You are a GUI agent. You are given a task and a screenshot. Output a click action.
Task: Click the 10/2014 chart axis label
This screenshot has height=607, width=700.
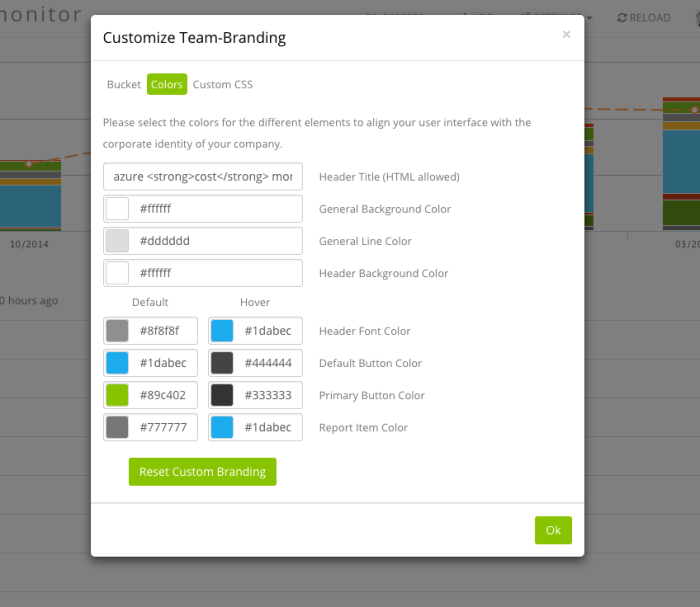point(29,244)
